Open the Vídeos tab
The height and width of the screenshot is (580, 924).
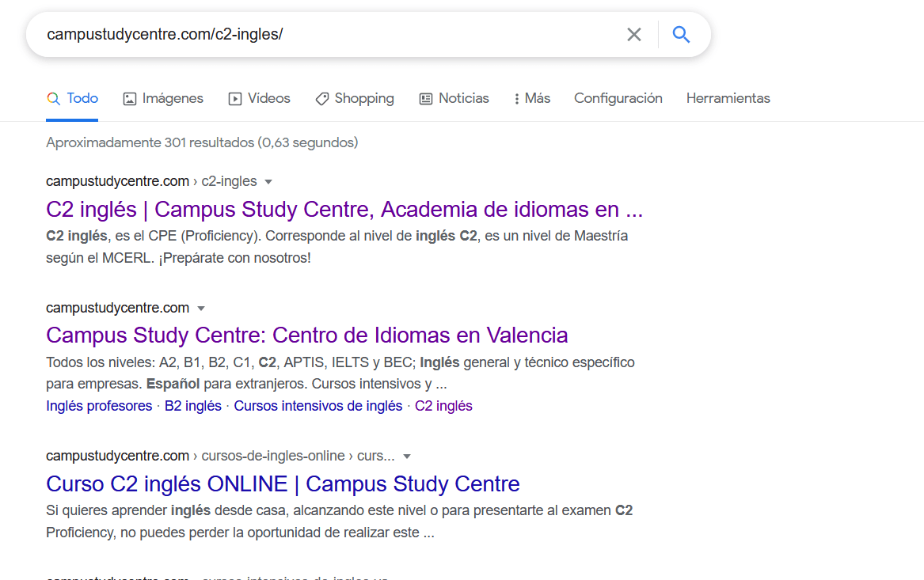pyautogui.click(x=259, y=98)
